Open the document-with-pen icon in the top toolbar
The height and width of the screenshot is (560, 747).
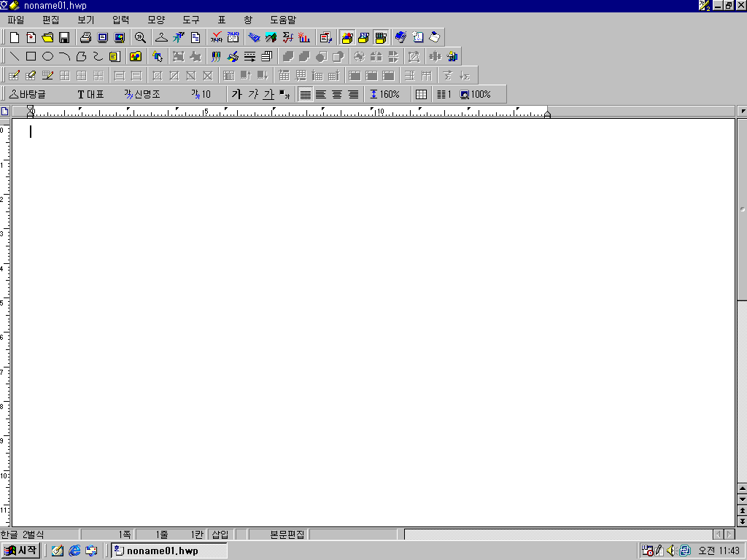coord(326,38)
